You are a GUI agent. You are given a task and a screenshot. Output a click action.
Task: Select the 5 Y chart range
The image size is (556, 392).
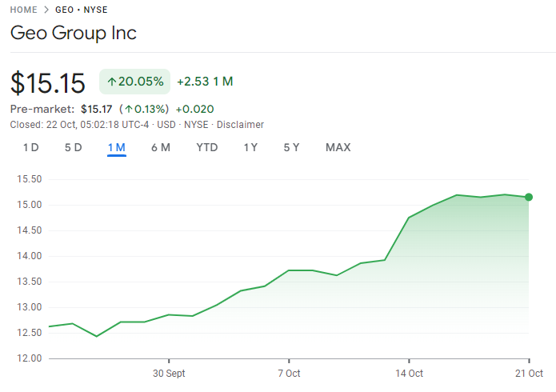[x=291, y=147]
